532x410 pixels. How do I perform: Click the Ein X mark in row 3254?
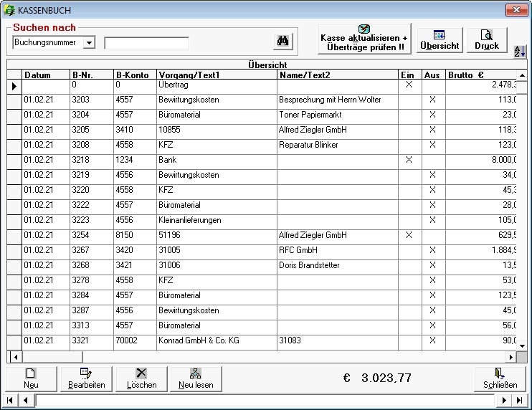tap(409, 235)
